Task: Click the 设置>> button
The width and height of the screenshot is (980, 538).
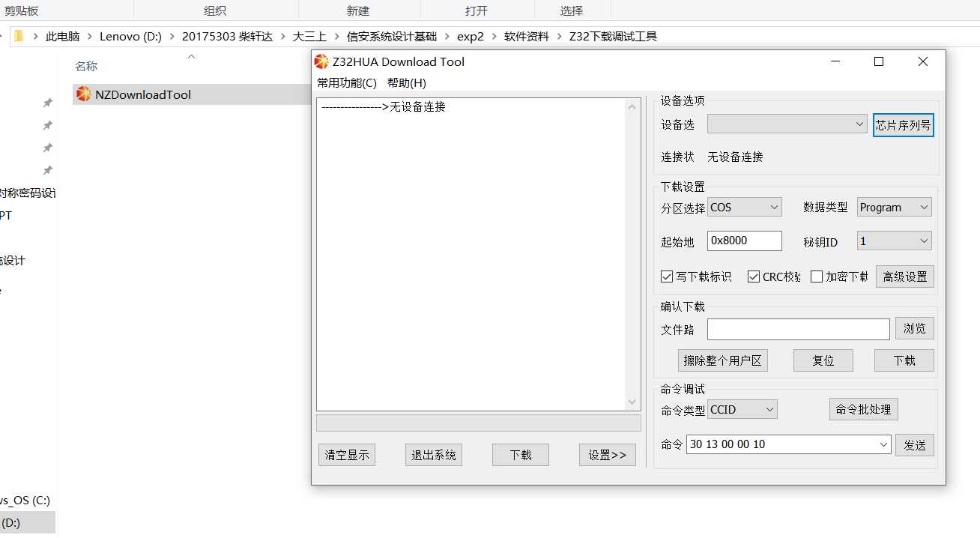Action: (608, 455)
